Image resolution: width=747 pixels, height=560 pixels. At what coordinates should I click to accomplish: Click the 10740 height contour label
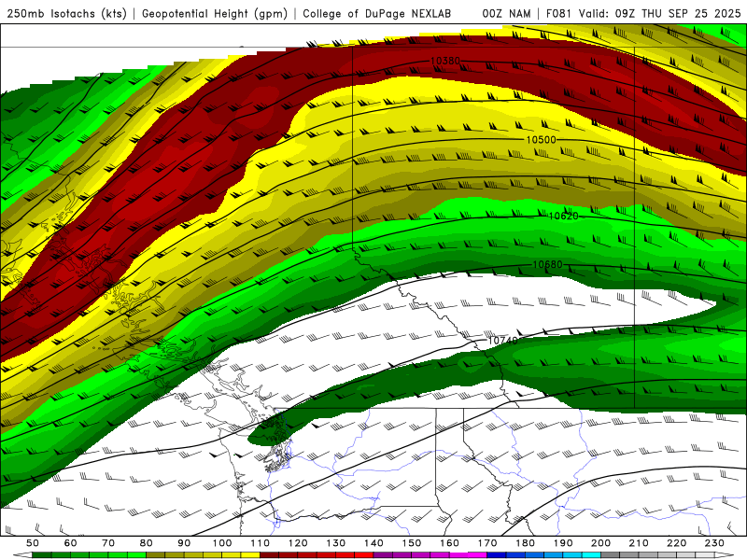click(502, 341)
